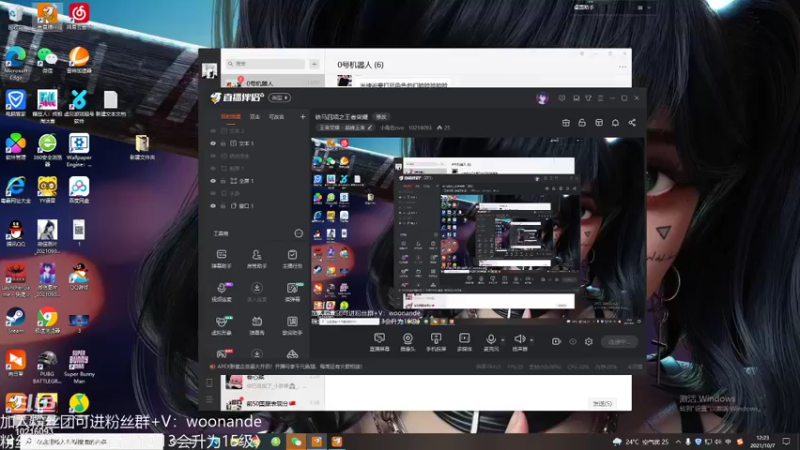Open NetEase Cloud Music desktop icon
Viewport: 800px width, 450px height.
pos(79,15)
